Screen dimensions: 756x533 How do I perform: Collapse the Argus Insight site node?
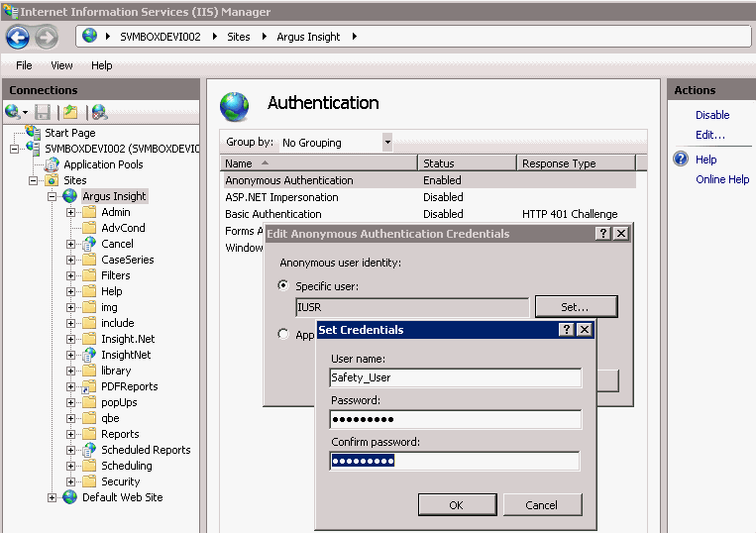pyautogui.click(x=52, y=196)
